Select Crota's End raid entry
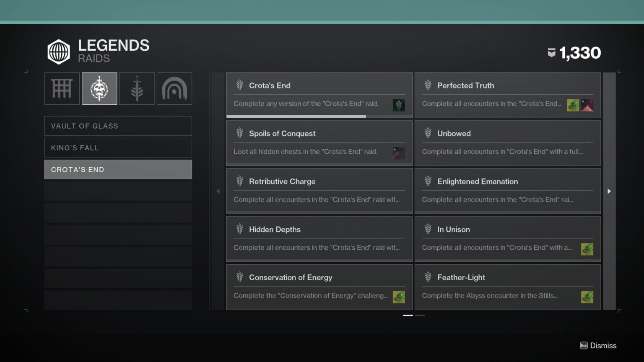 [x=118, y=169]
